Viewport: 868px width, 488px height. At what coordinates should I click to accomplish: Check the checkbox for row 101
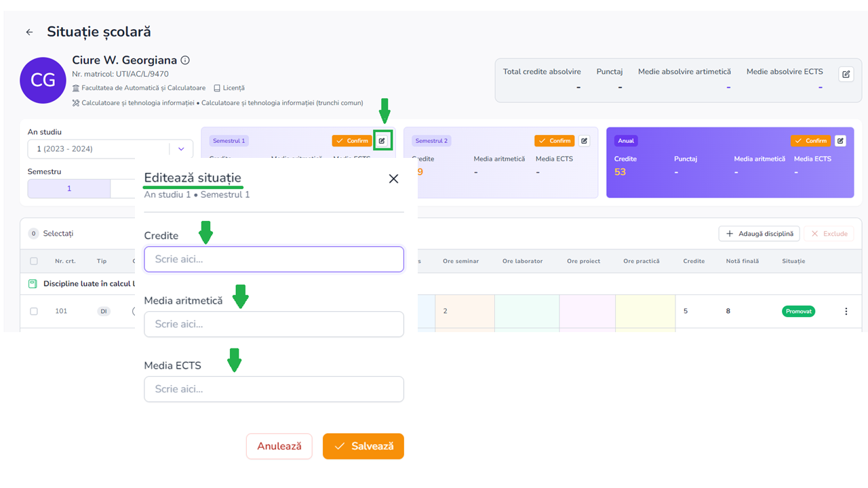(34, 311)
